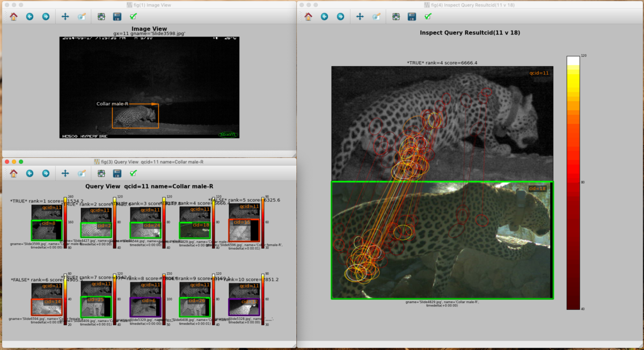
Task: Activate the zoom-to-rectangle tool in Query View
Action: click(82, 173)
